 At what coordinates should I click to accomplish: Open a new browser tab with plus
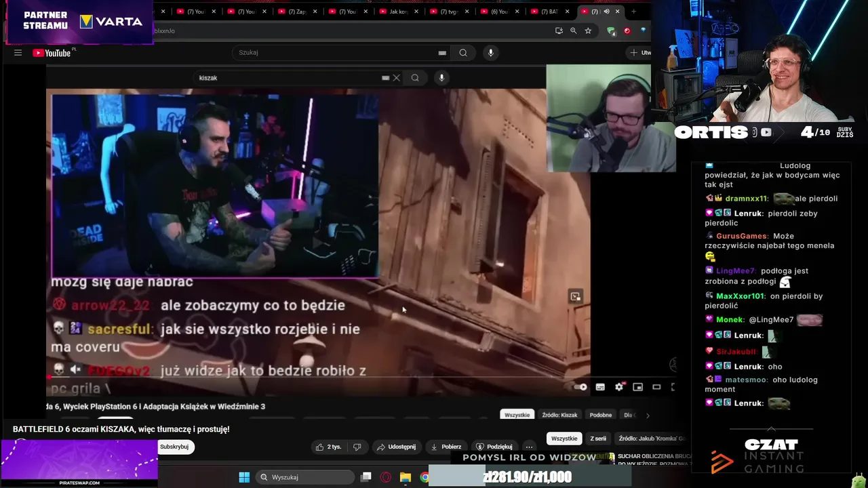(634, 12)
